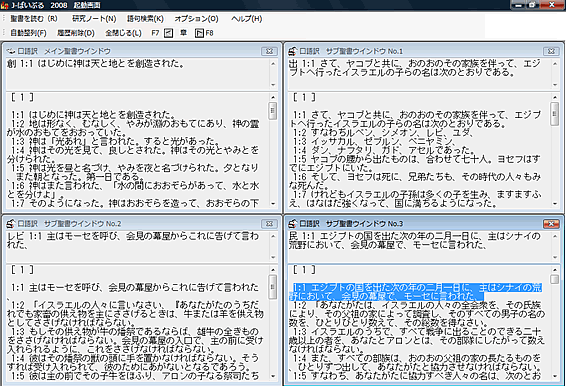Open the 聖書を読む(R) menu
This screenshot has width=567, height=387.
click(34, 18)
